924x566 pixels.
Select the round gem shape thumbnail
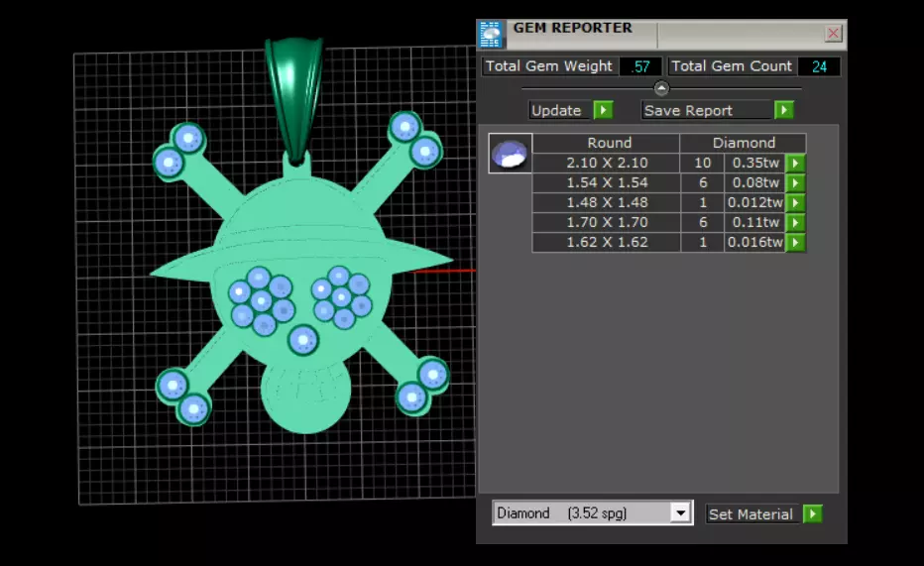[x=511, y=153]
